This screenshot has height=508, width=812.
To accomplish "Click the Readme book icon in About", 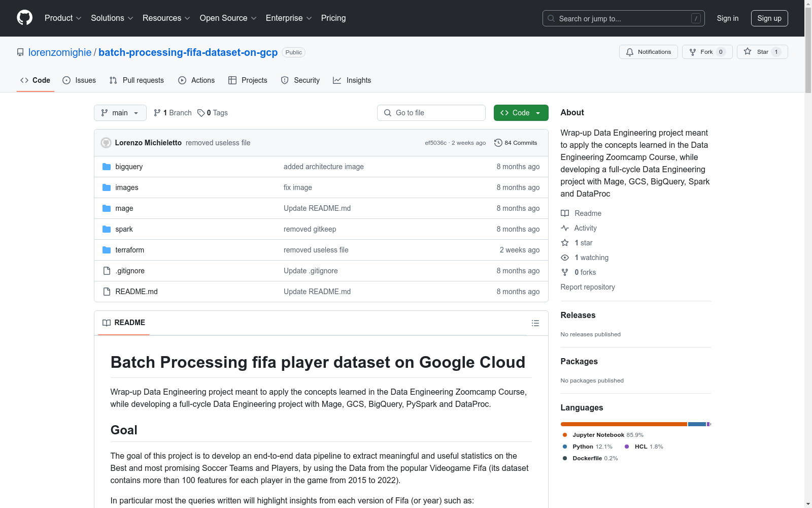I will click(565, 213).
